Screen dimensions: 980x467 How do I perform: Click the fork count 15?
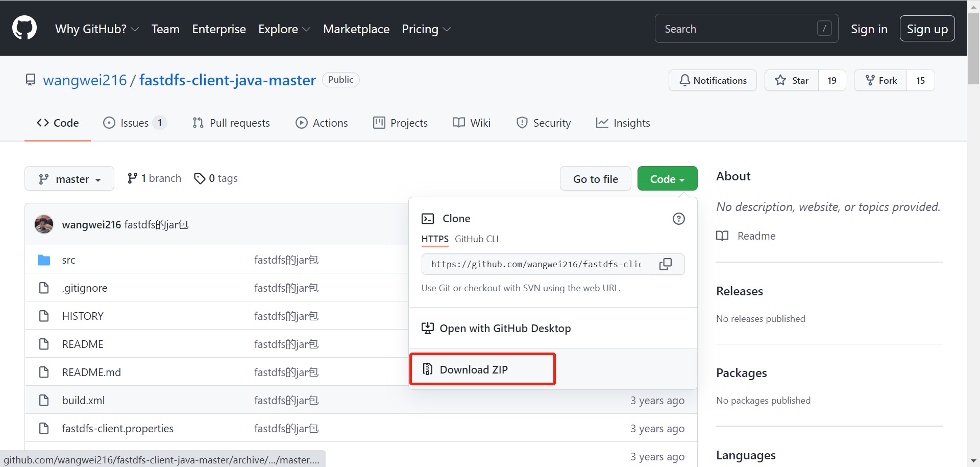click(x=920, y=80)
